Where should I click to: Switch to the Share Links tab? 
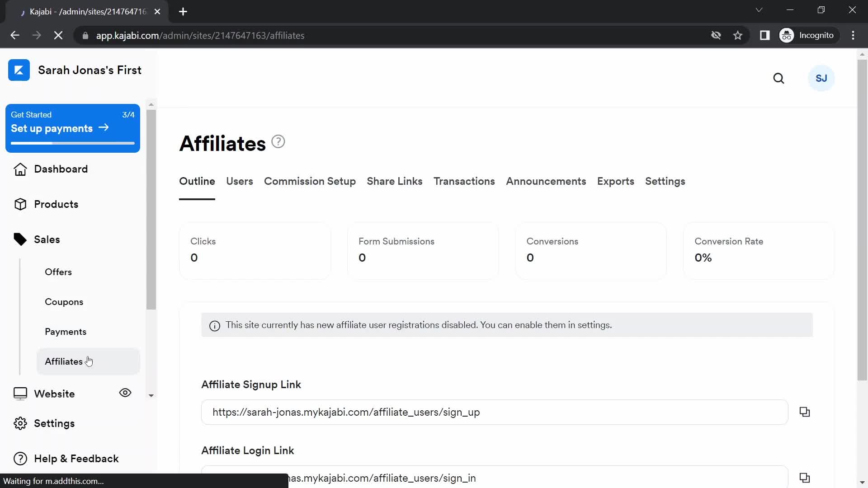coord(395,181)
